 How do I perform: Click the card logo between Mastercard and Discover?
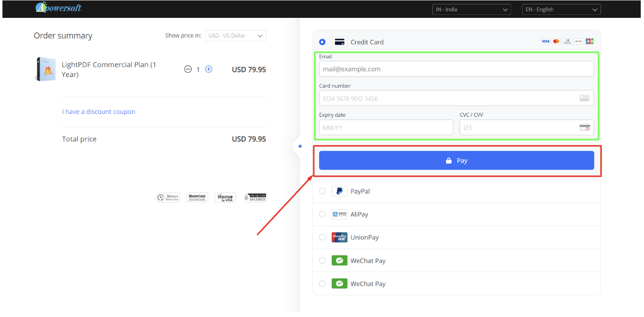point(567,41)
